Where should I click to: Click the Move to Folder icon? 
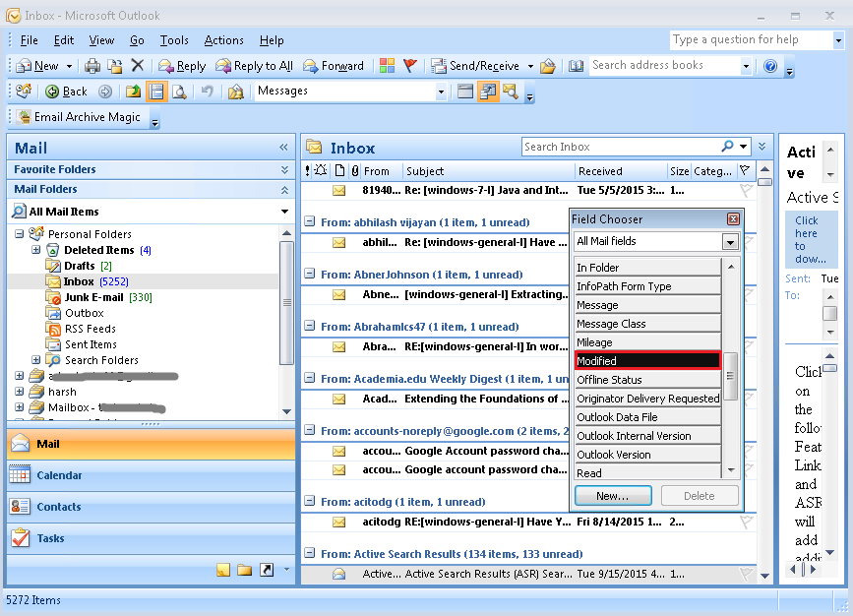(114, 66)
